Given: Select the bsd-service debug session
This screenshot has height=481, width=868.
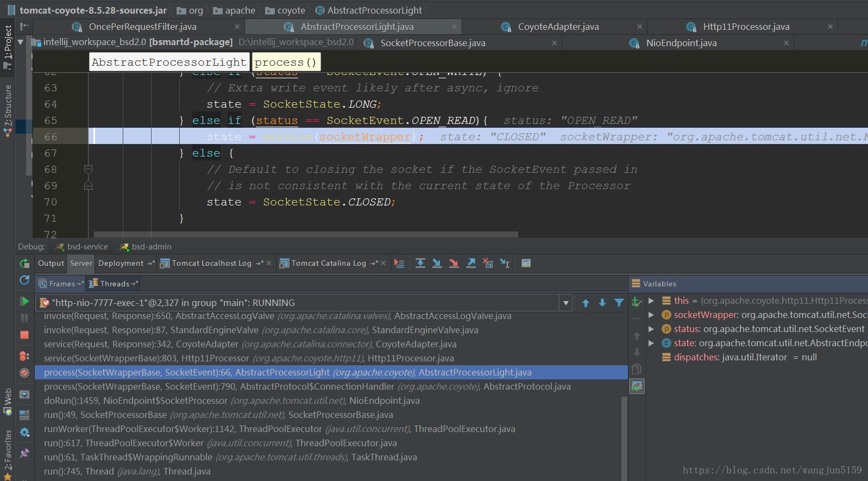Looking at the screenshot, I should pyautogui.click(x=82, y=247).
